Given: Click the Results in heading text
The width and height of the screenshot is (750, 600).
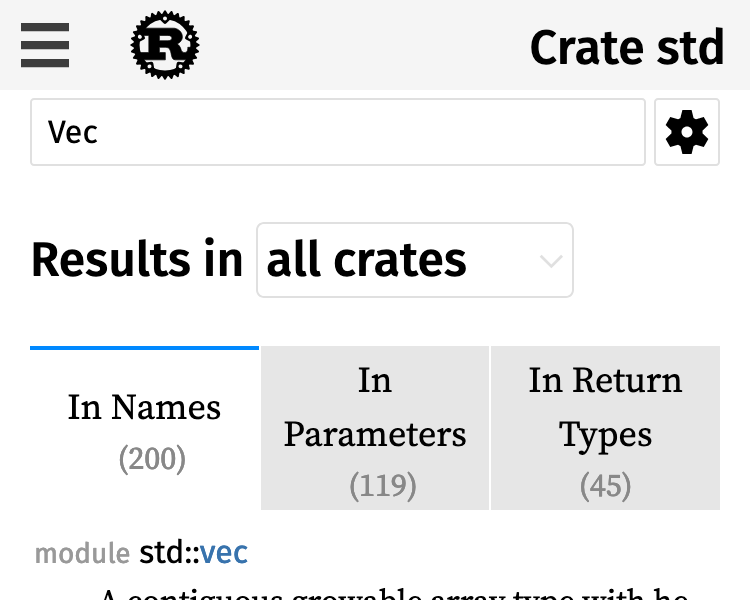Looking at the screenshot, I should (x=137, y=260).
